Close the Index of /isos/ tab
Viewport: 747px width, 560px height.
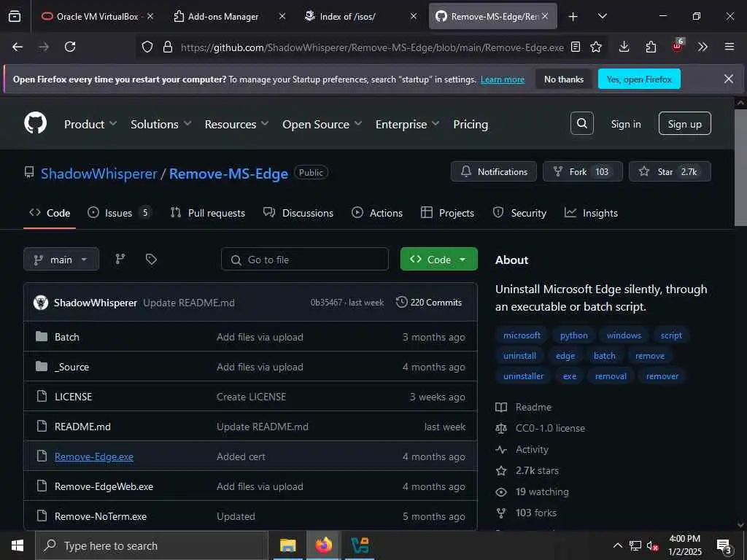[x=414, y=16]
